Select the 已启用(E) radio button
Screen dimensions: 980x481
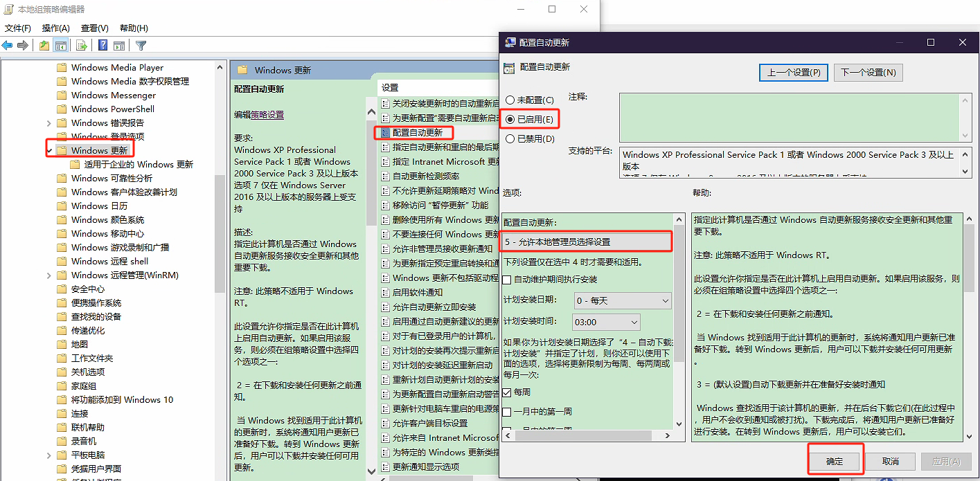click(510, 119)
